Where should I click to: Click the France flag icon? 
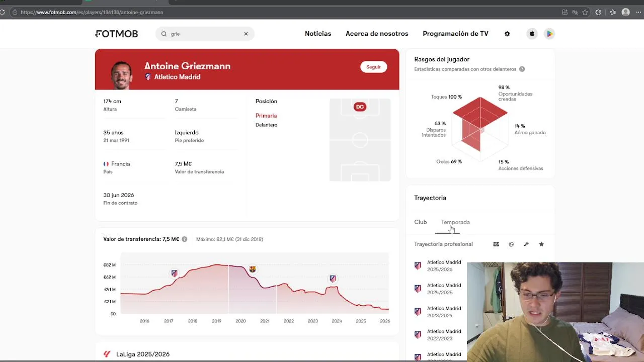point(106,164)
